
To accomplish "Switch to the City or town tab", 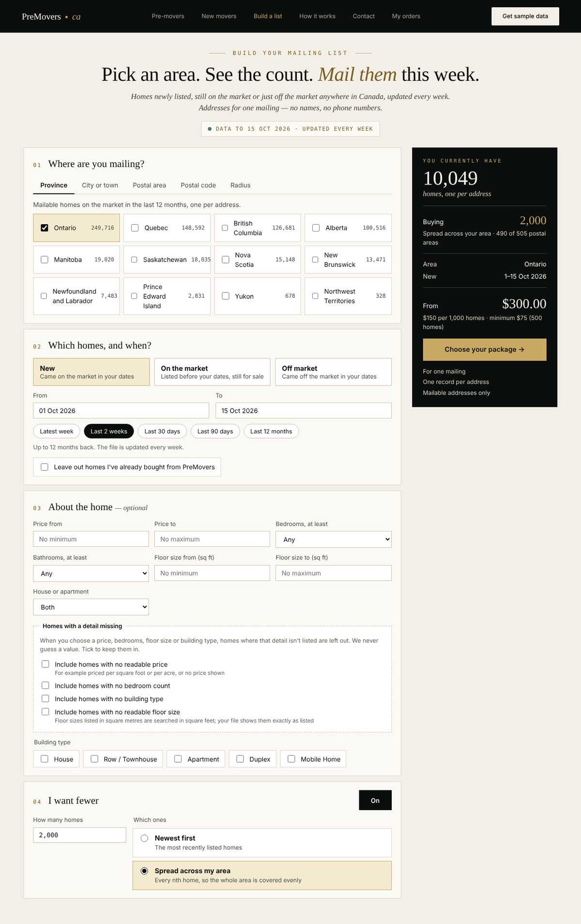I will (100, 185).
